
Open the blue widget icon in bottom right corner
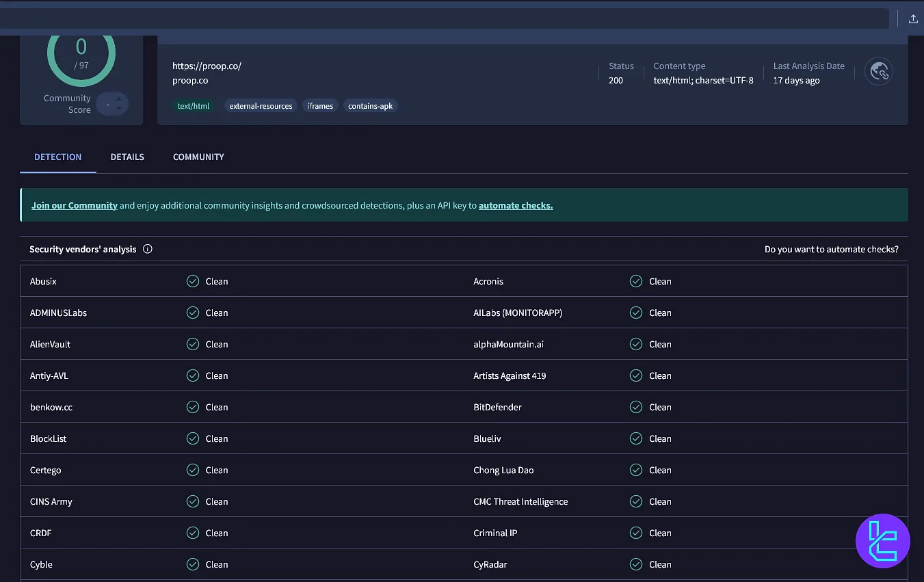tap(883, 540)
